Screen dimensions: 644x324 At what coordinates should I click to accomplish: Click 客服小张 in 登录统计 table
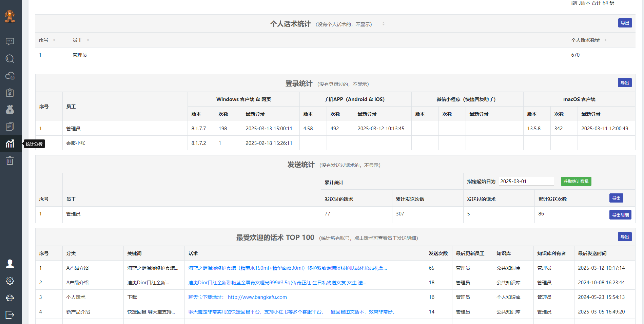click(x=76, y=143)
